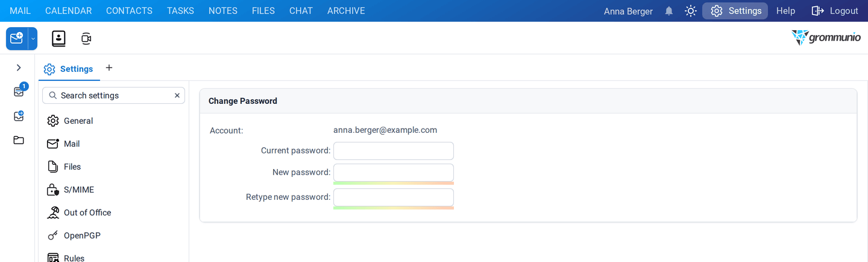Go to TASKS in top navigation

click(180, 11)
